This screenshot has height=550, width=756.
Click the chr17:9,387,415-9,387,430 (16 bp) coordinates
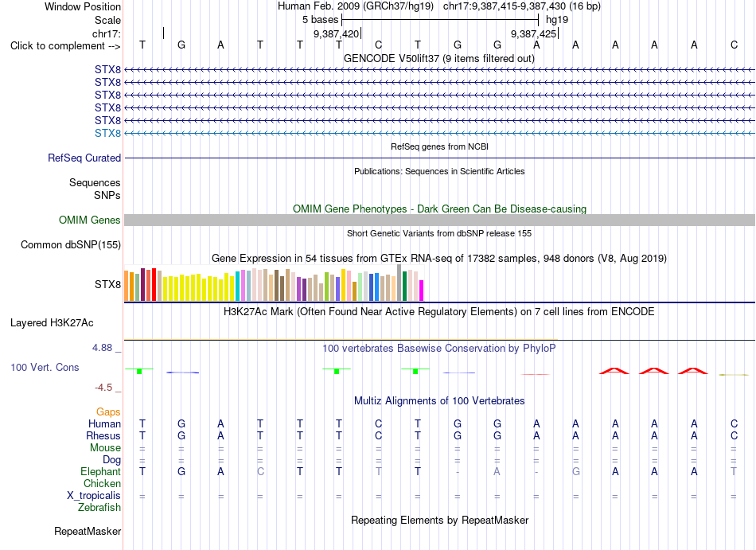(x=522, y=6)
